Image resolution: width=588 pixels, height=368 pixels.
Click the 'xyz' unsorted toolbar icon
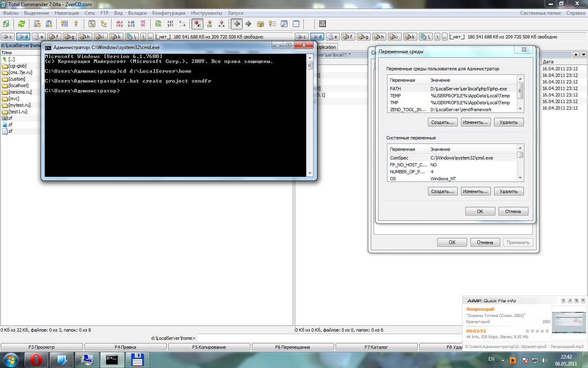[170, 24]
